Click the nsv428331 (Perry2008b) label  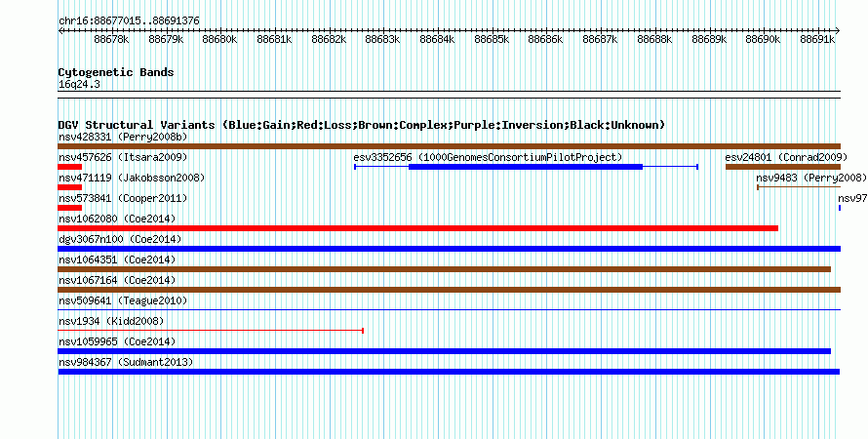click(123, 137)
